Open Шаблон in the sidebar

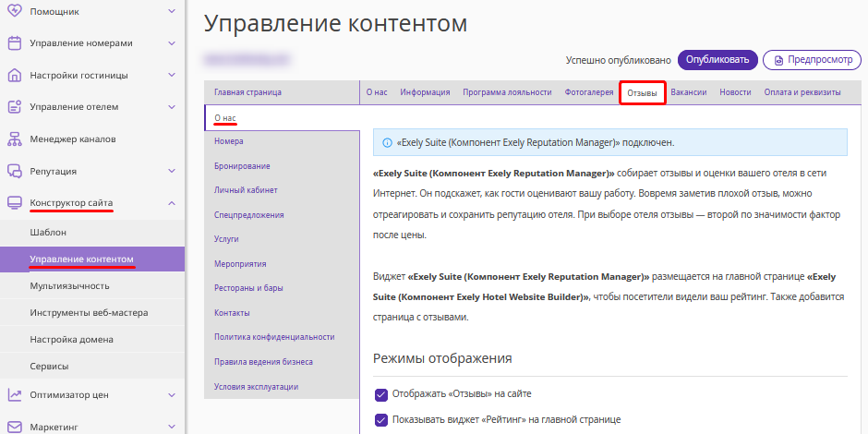92,233
